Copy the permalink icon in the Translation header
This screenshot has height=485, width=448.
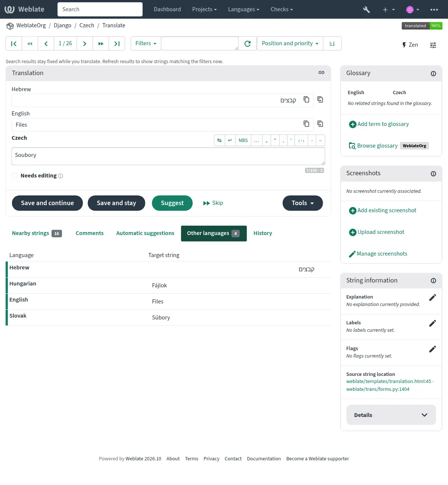tap(321, 73)
